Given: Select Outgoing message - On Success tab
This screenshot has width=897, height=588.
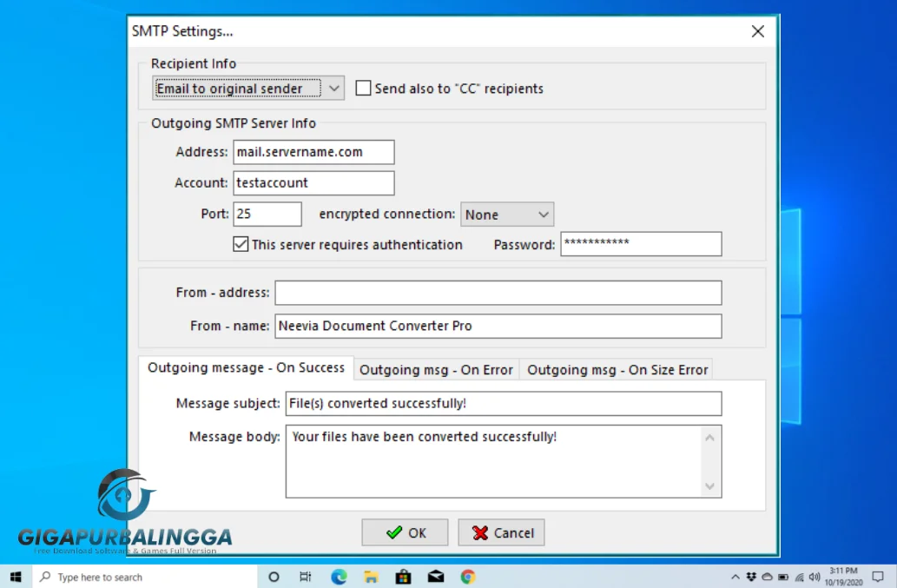Looking at the screenshot, I should click(x=246, y=367).
